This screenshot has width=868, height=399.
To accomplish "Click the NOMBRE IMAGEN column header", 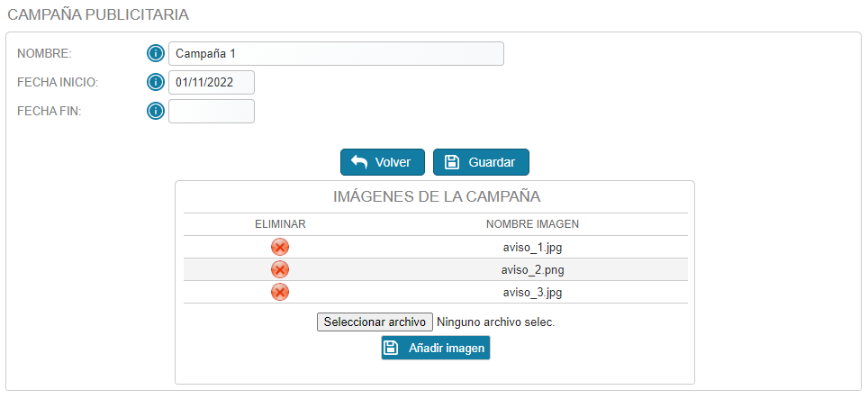I will coord(532,224).
